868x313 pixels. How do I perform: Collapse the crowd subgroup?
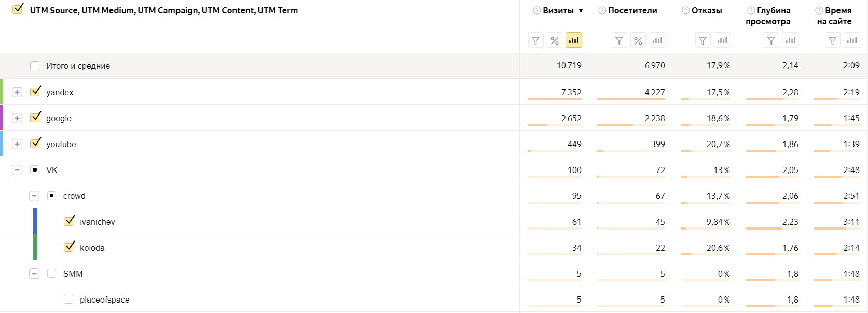(34, 196)
